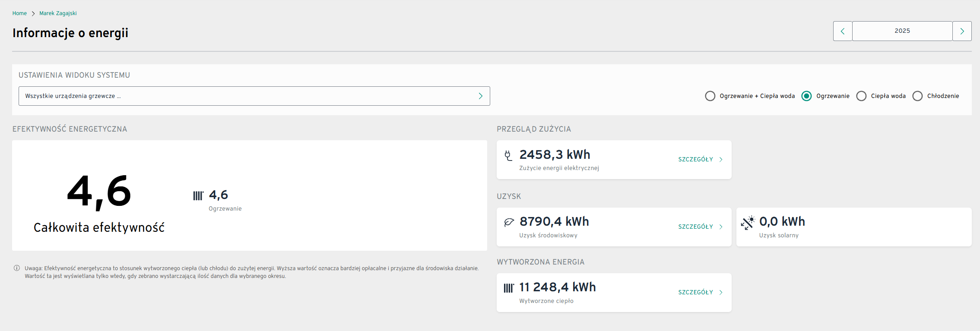Viewport: 980px width, 331px height.
Task: Click the radiator icon beside Wytworzone ciepło
Action: [x=509, y=288]
